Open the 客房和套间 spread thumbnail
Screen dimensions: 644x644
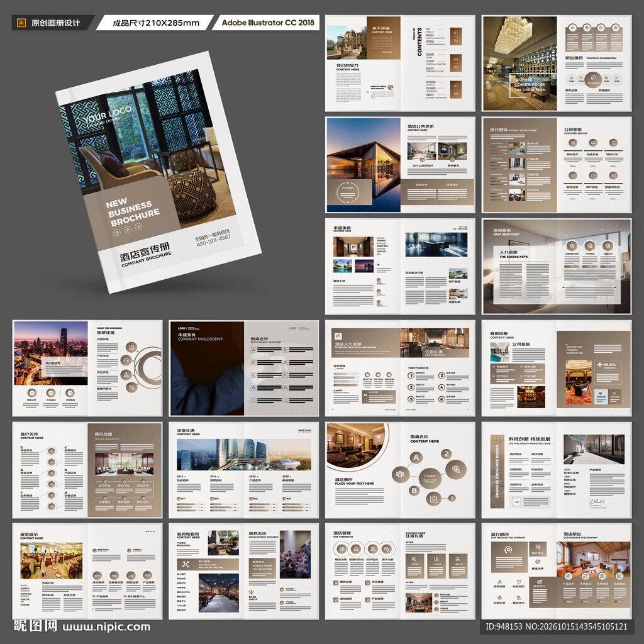244,571
